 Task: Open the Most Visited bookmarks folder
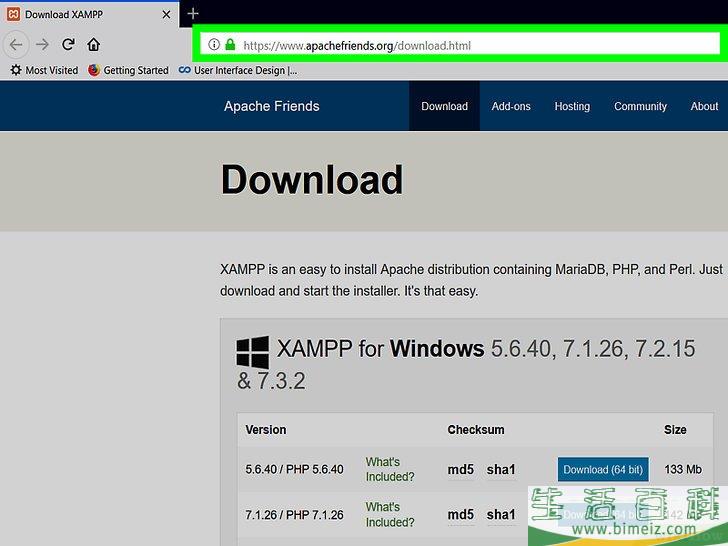(x=44, y=71)
